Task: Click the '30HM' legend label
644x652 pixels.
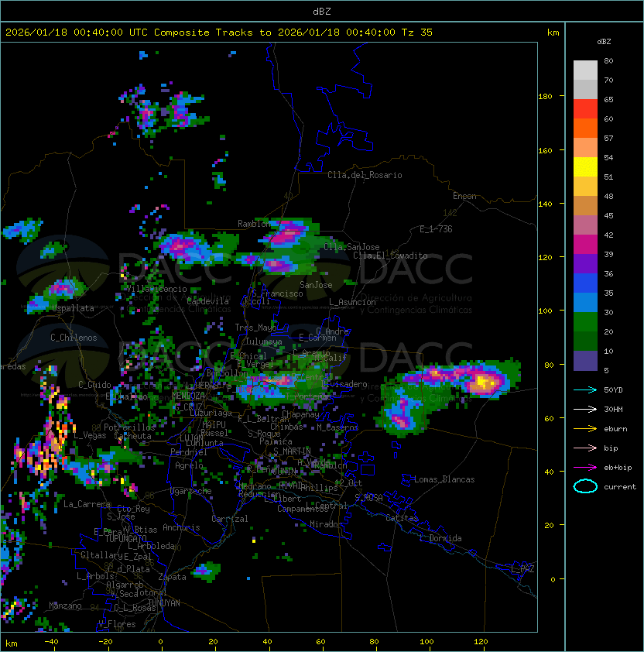Action: tap(613, 409)
